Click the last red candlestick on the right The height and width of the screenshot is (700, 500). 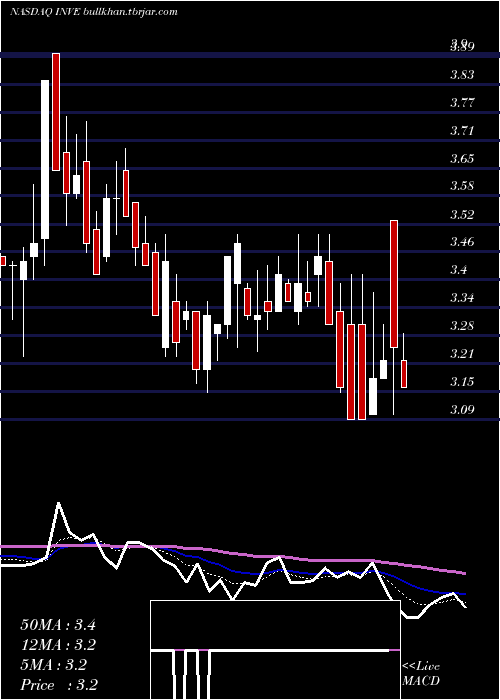click(x=404, y=374)
